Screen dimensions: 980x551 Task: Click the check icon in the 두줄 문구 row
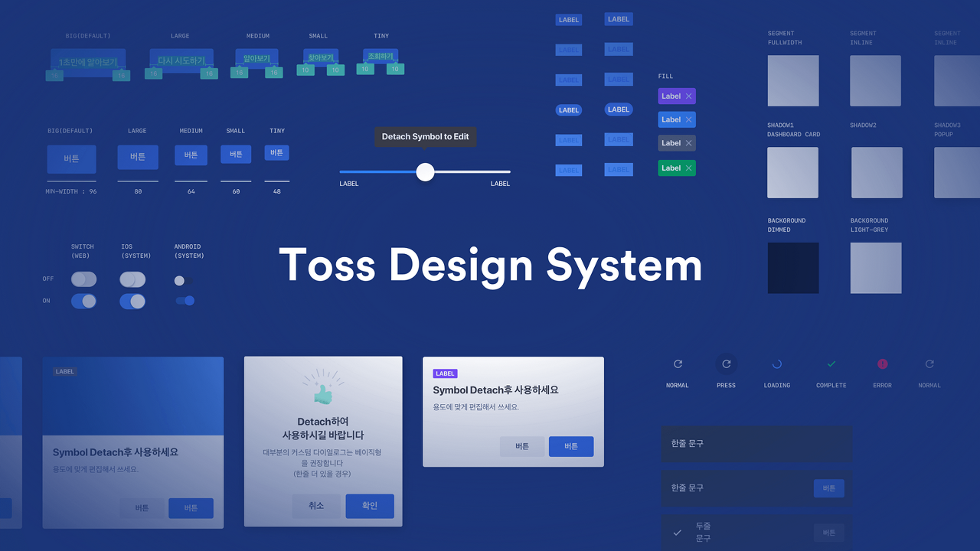[x=677, y=533]
